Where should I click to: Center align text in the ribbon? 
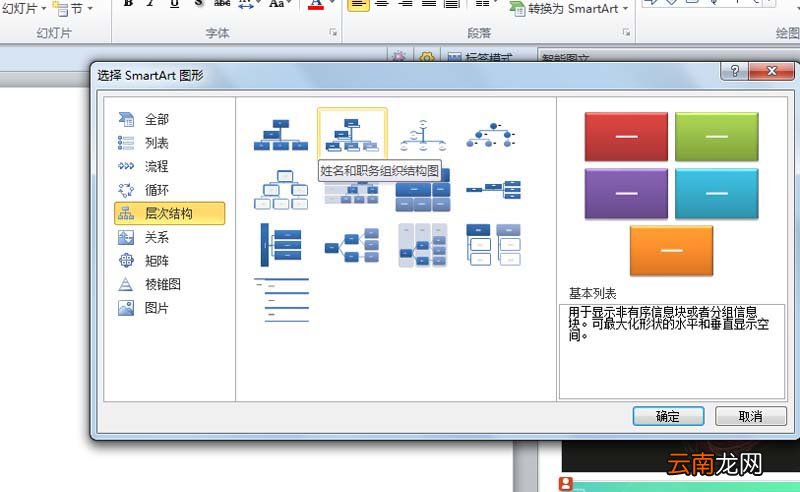(382, 4)
